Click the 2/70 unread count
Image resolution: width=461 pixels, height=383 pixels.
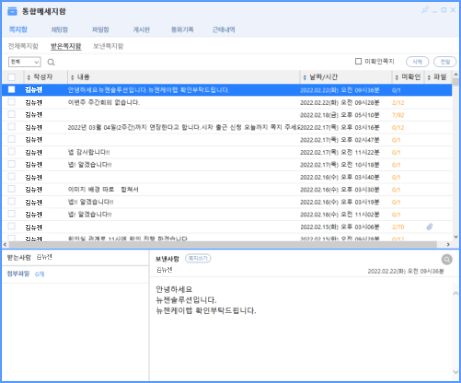point(398,227)
